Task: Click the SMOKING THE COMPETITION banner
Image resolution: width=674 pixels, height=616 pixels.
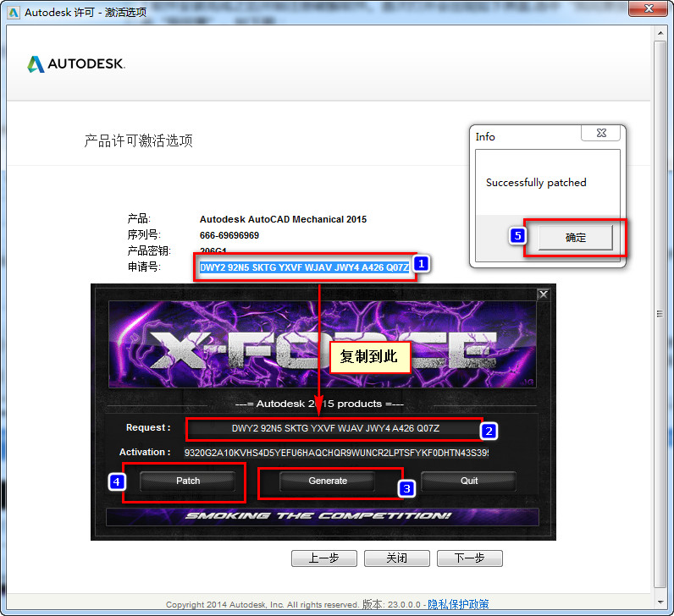Action: point(322,516)
